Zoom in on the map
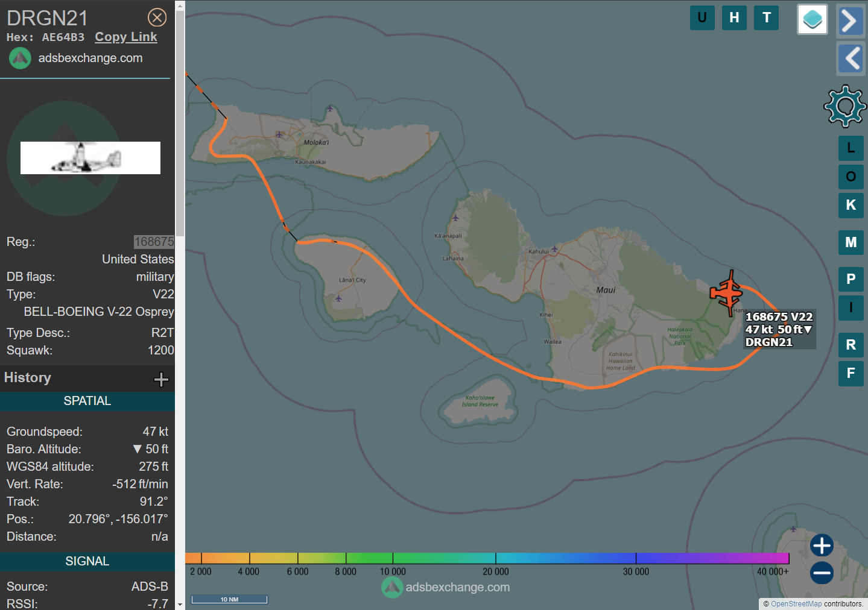This screenshot has height=610, width=868. [x=822, y=546]
